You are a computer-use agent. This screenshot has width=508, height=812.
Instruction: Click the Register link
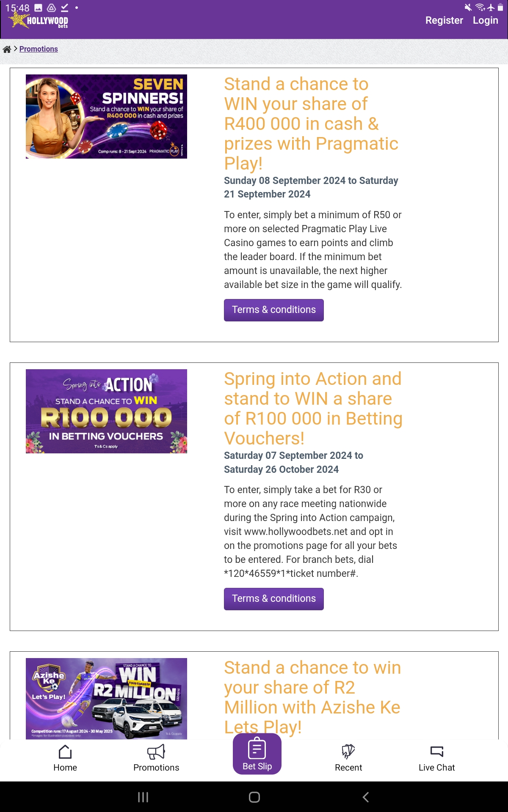coord(444,20)
